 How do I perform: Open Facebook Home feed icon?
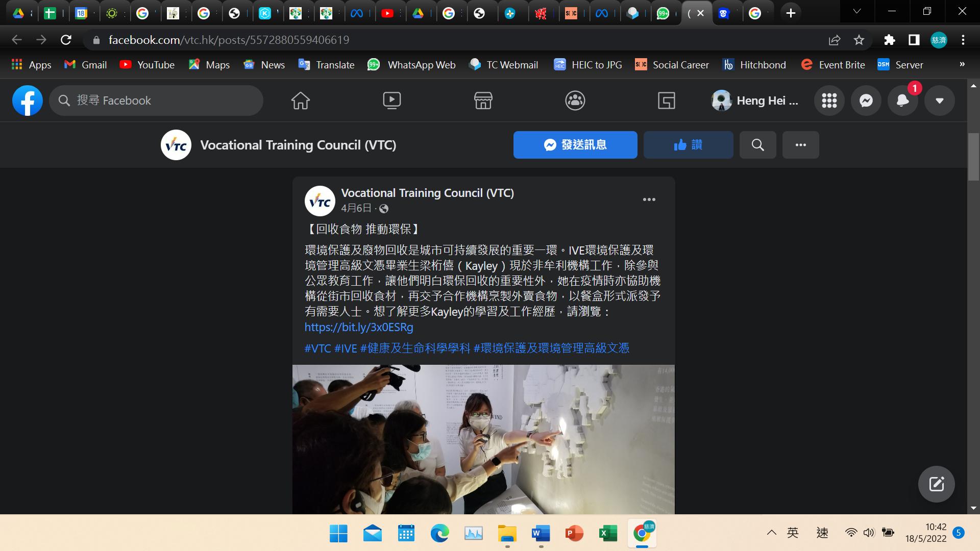click(300, 101)
